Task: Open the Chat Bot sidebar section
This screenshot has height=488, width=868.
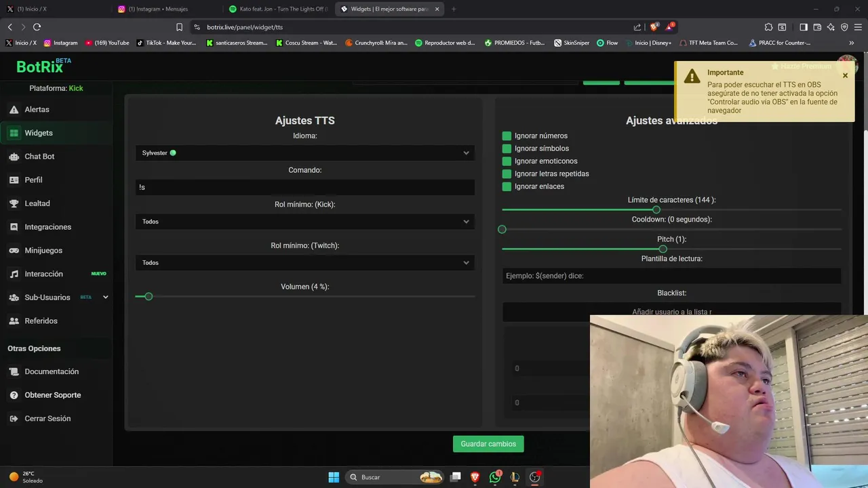Action: click(x=39, y=157)
